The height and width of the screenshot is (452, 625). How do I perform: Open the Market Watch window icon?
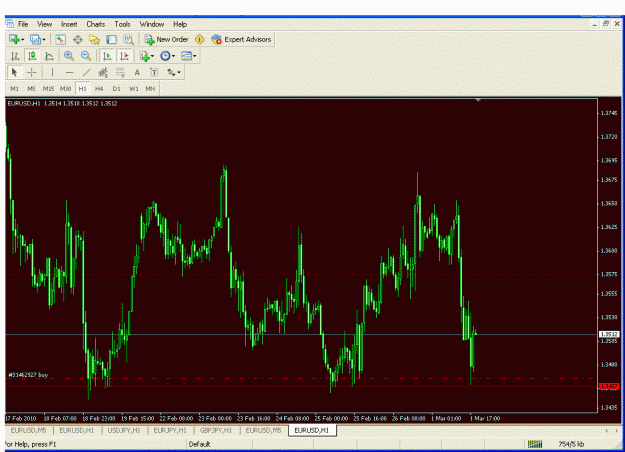point(61,39)
